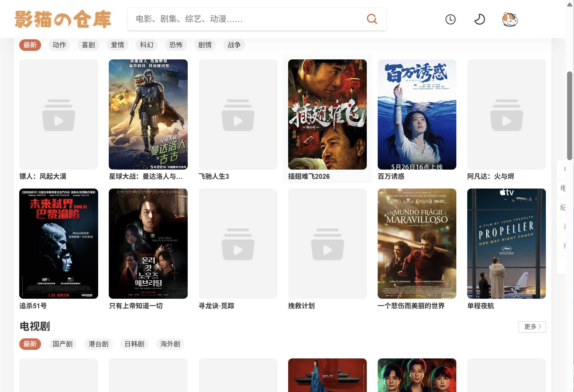Switch TV dramas to 日韩剧

[x=134, y=344]
